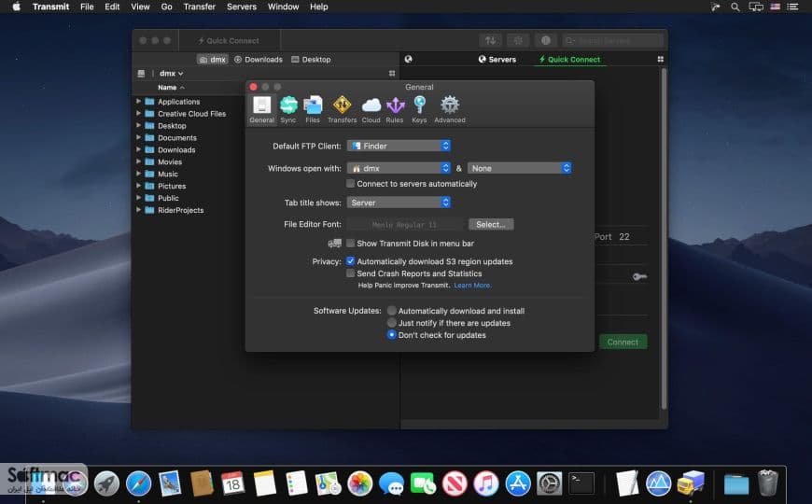Enable Send Crash Reports and Statistics
The image size is (812, 504).
tap(351, 273)
